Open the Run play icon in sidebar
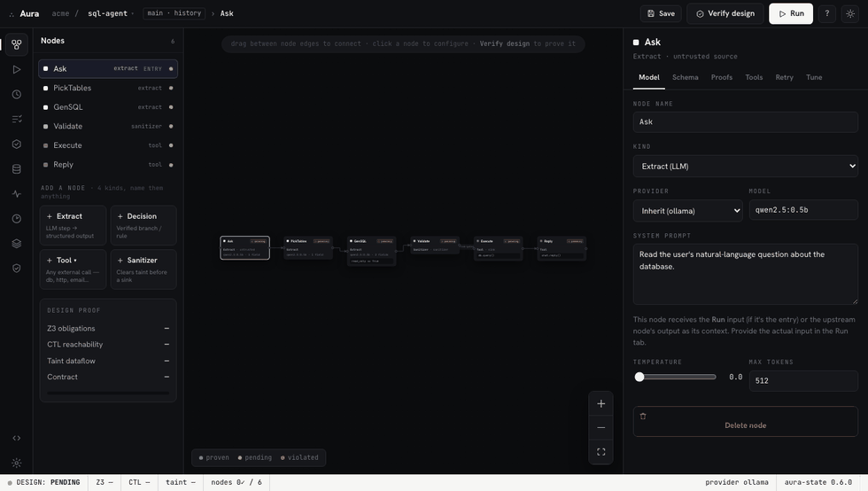This screenshot has height=491, width=868. pyautogui.click(x=17, y=69)
